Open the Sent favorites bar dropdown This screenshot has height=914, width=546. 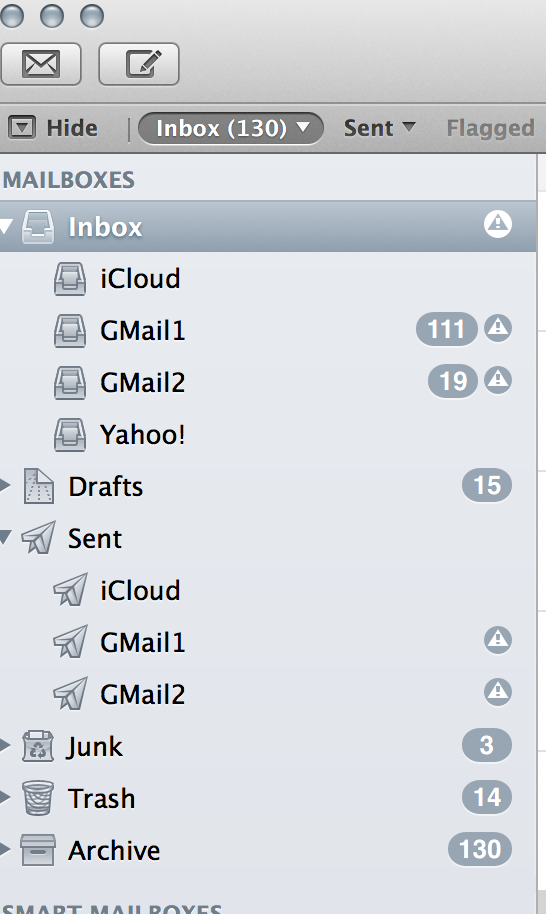(x=379, y=128)
